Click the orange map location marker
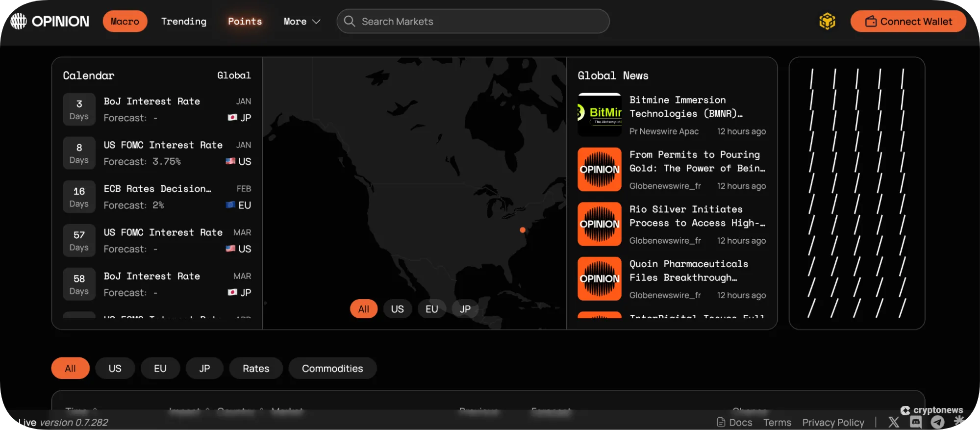The image size is (980, 430). 523,230
